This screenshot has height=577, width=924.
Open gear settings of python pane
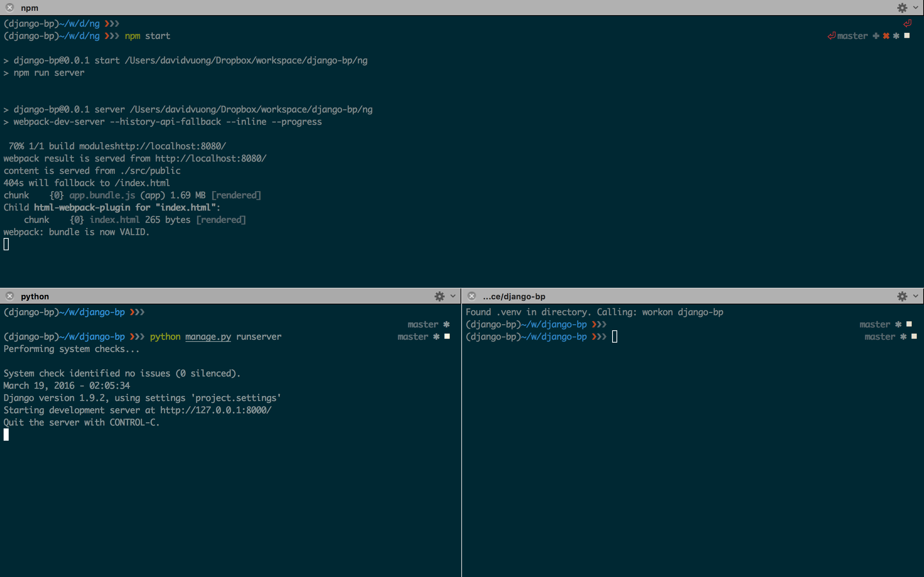440,296
